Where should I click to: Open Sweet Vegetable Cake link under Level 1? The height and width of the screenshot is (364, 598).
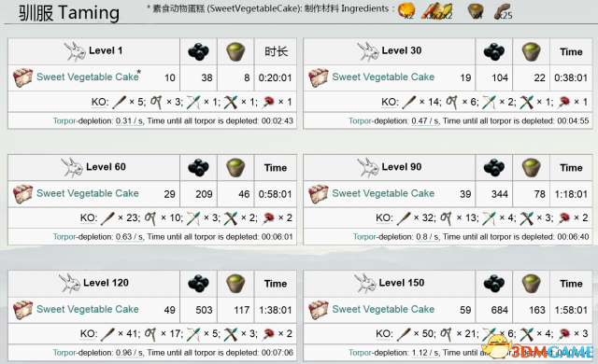(x=87, y=77)
